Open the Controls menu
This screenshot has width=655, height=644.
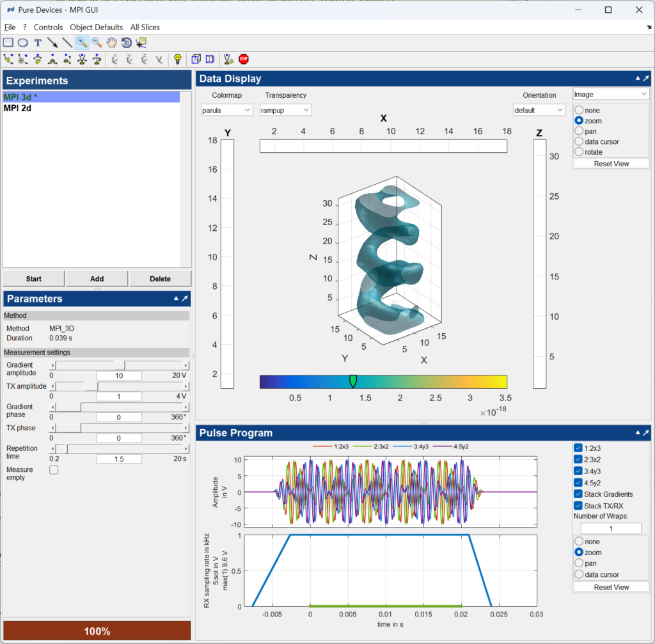[x=48, y=27]
